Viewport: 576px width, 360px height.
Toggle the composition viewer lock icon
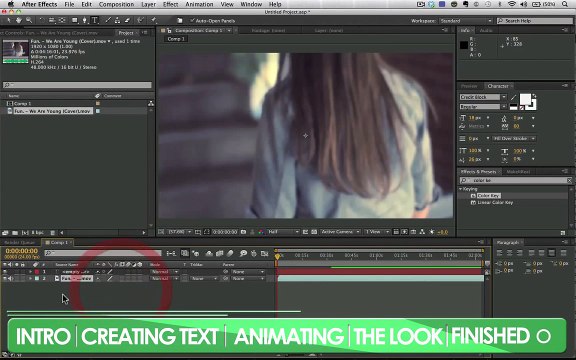click(x=169, y=30)
